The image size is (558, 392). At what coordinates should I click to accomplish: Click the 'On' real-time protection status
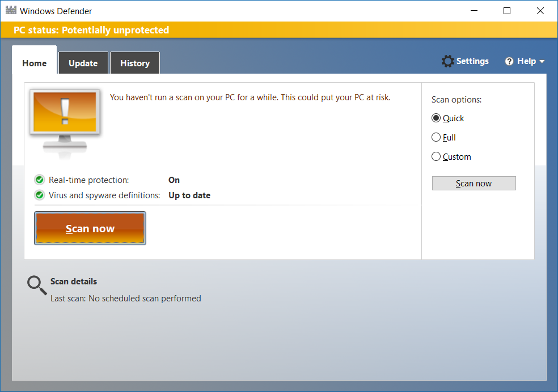coord(174,180)
